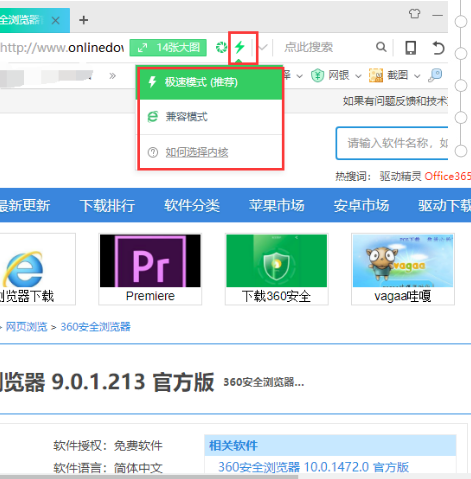The width and height of the screenshot is (471, 479).
Task: Open 360安全浏览器 10.0.1472.0 官方版 link
Action: tap(313, 467)
